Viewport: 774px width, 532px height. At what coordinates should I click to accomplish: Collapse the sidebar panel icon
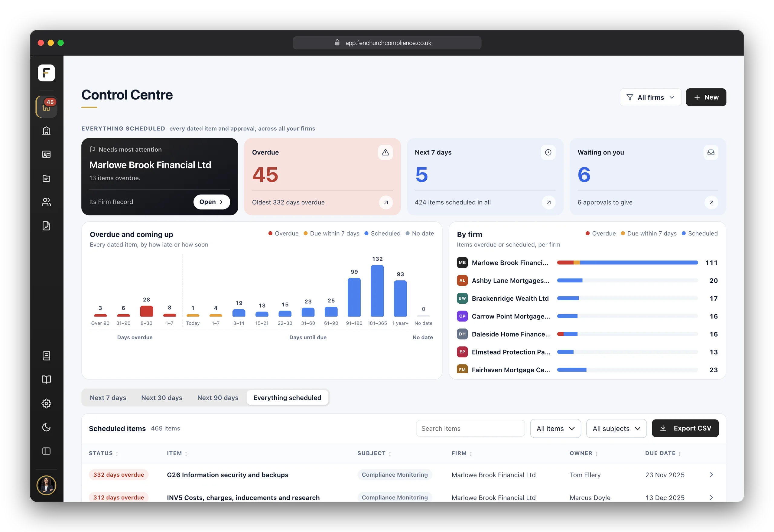tap(46, 451)
